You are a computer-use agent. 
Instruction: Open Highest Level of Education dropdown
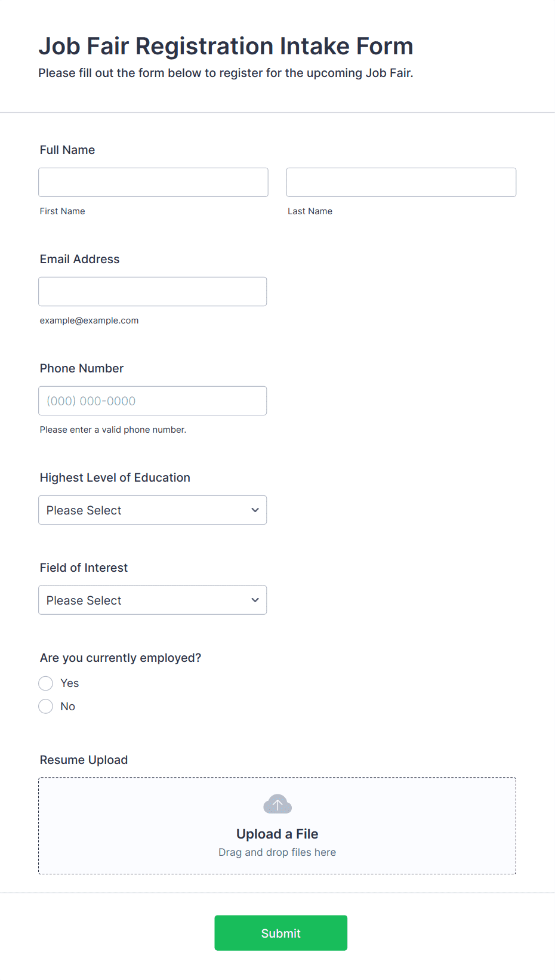(153, 510)
